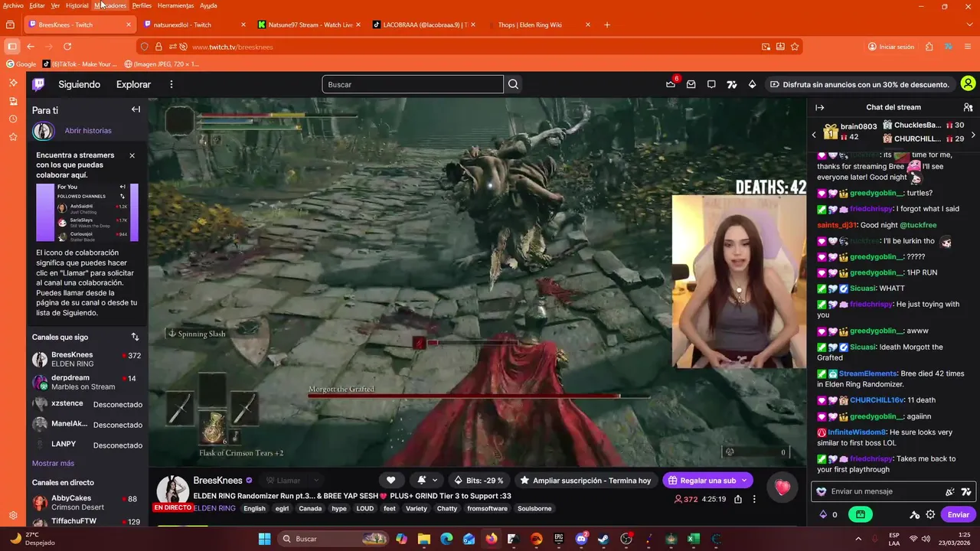Click the Iniciar sesión browser account button

coord(891,47)
